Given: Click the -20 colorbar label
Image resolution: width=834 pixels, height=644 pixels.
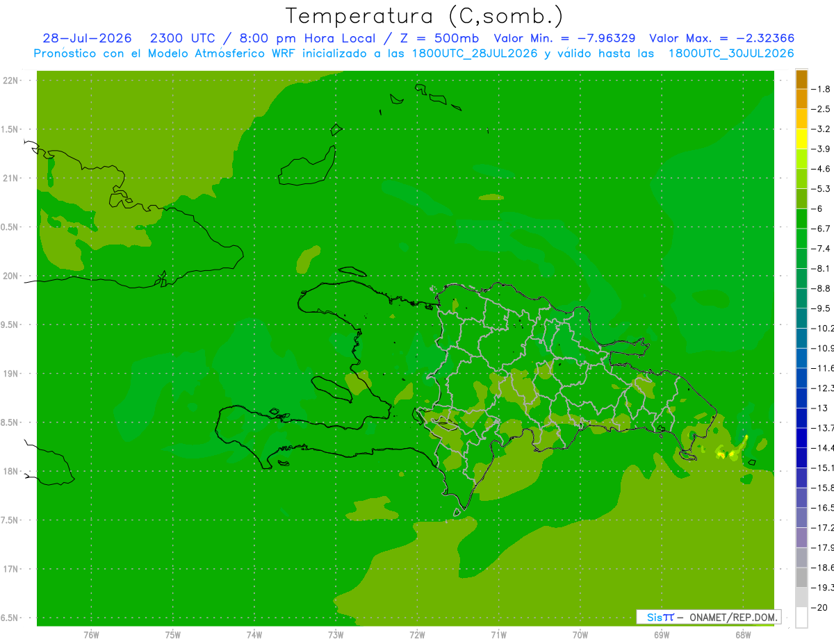Looking at the screenshot, I should (x=819, y=608).
